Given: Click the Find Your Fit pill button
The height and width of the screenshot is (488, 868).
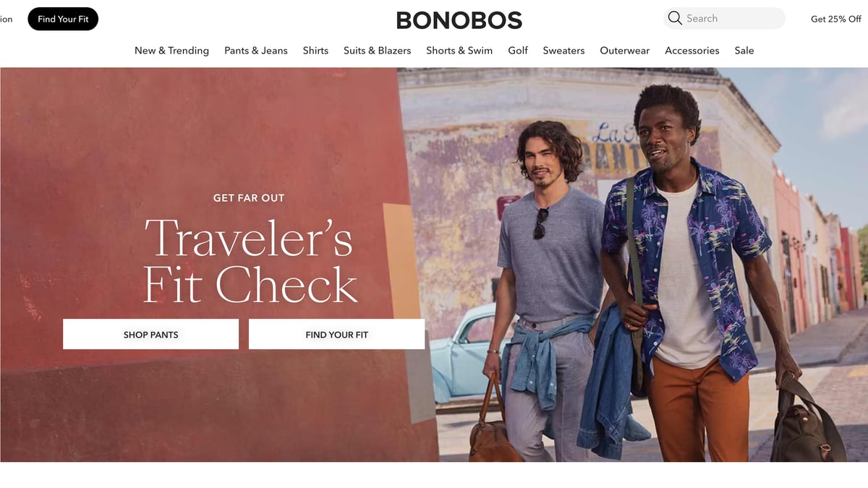Looking at the screenshot, I should (63, 19).
